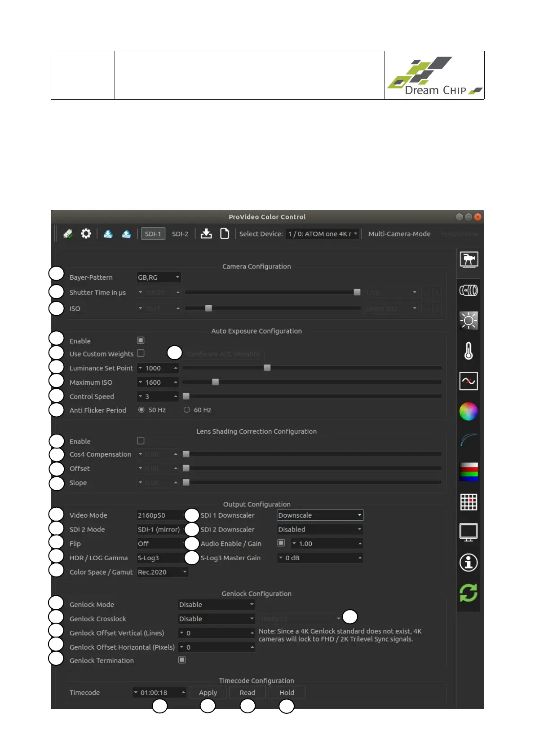Open the Color Space Rec.2020 dropdown
Viewport: 535px width, 756px height.
click(162, 572)
